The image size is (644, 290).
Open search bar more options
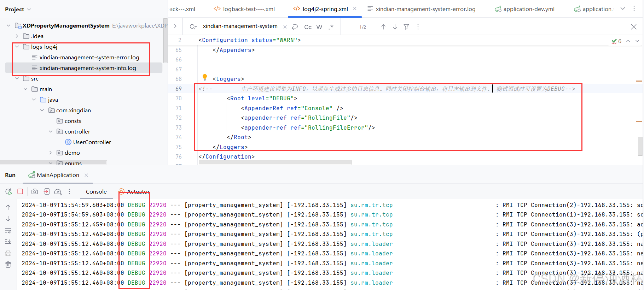[418, 27]
